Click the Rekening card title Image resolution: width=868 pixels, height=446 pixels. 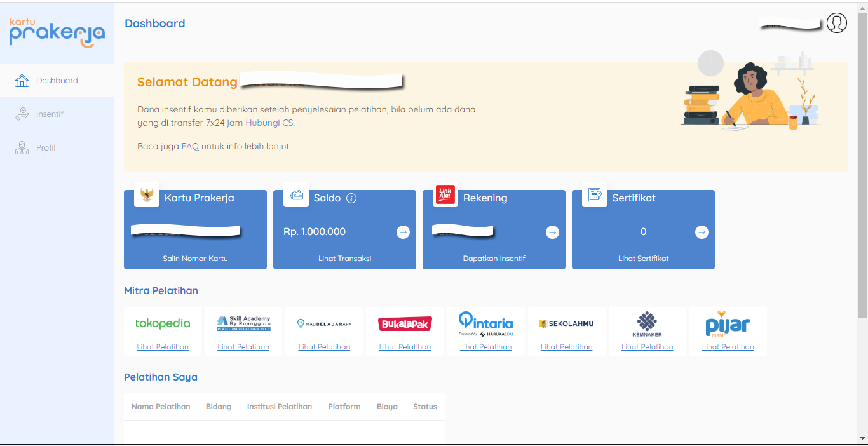point(485,198)
